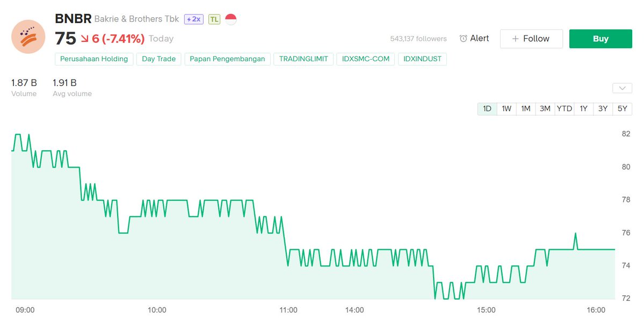Switch chart to 1M range

point(526,109)
